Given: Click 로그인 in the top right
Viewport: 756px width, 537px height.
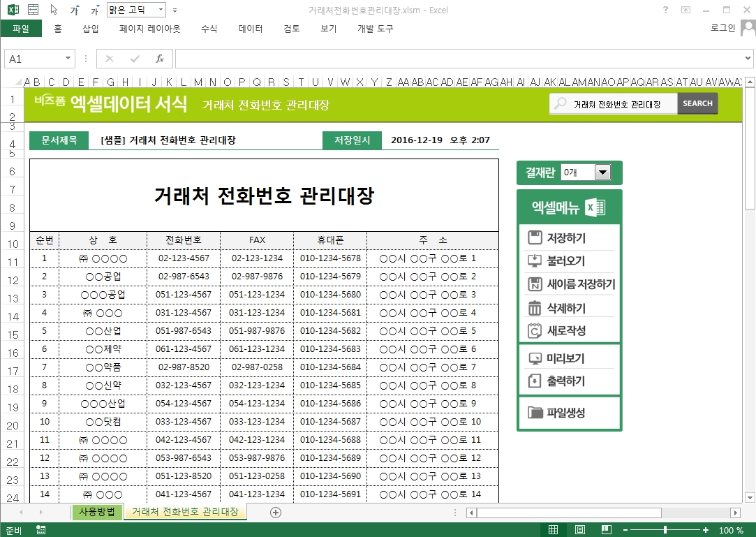Looking at the screenshot, I should [722, 29].
